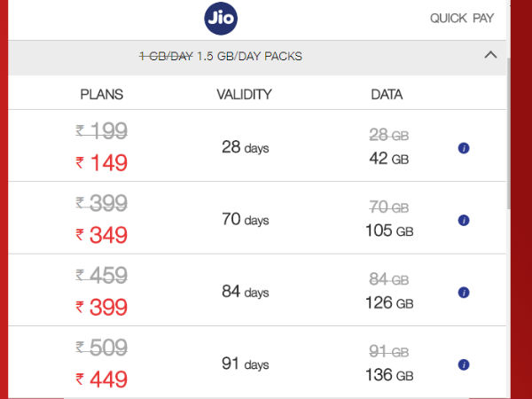Screen dimensions: 532x399
Task: View info for the ₹449 plan
Action: [x=464, y=364]
